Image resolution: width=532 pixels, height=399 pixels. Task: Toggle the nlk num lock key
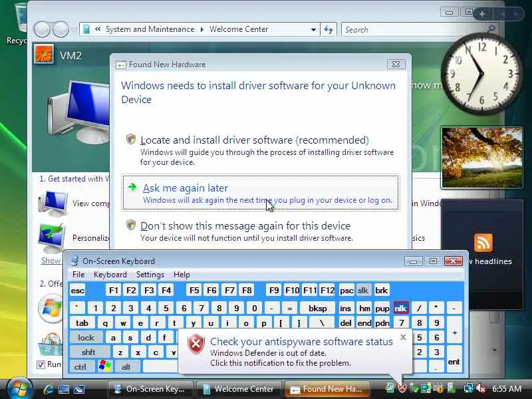[401, 308]
